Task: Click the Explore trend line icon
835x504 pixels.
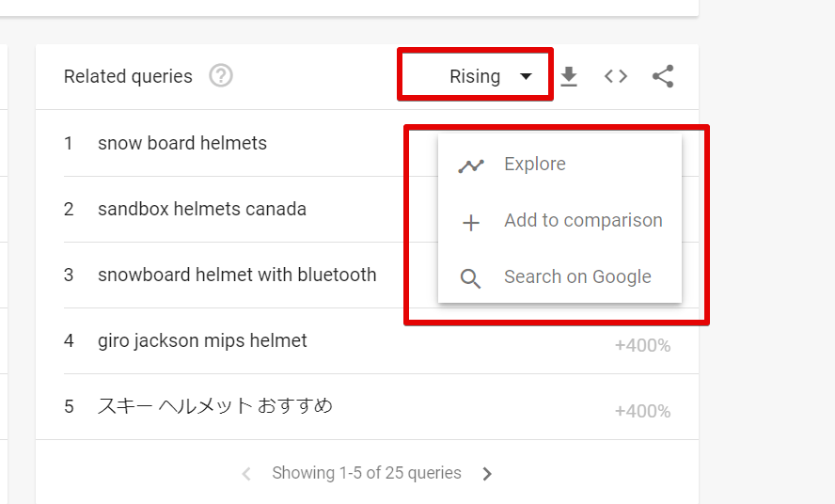Action: coord(471,166)
